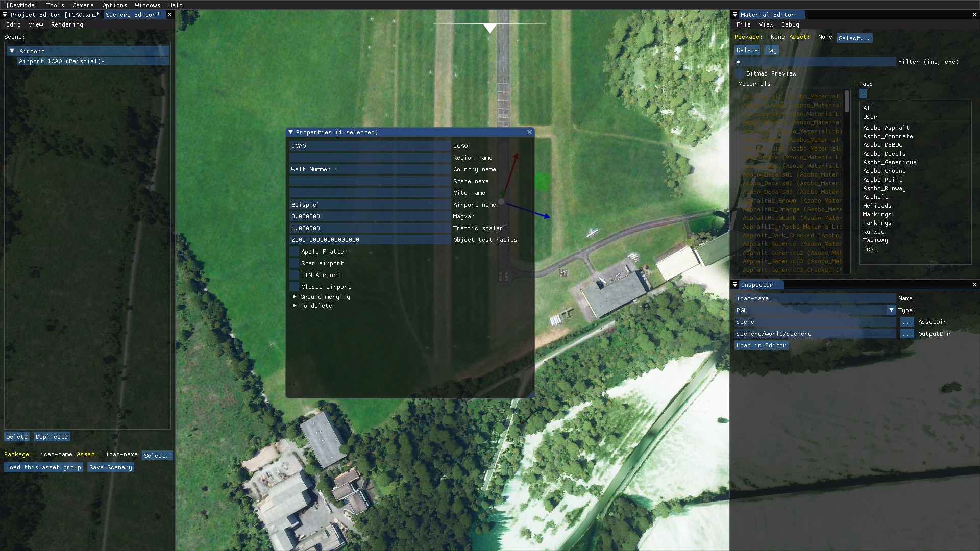980x551 pixels.
Task: Switch to the Scenery Editor tab
Action: pyautogui.click(x=132, y=15)
